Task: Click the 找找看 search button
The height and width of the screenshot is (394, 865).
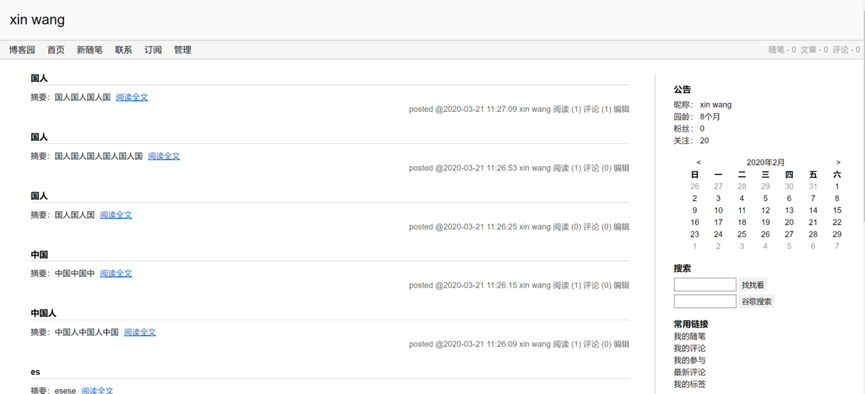Action: 753,285
